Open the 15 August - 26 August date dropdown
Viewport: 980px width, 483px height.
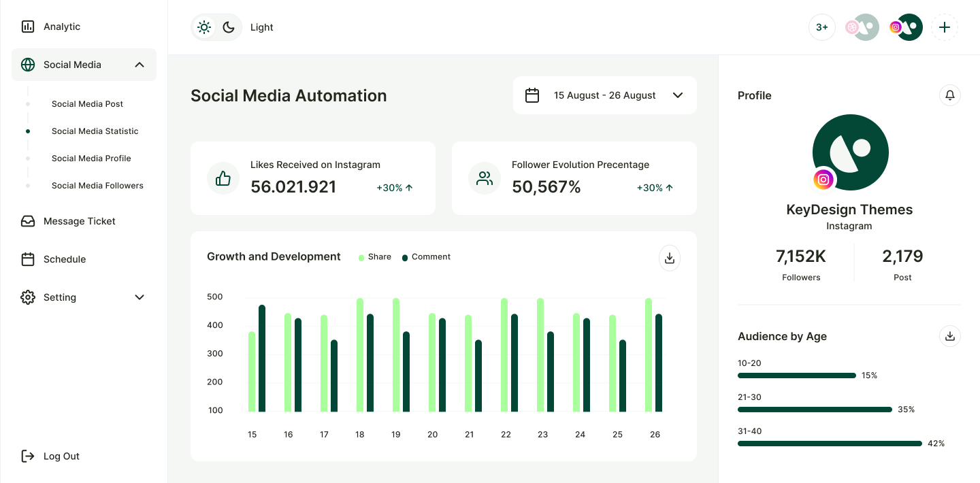point(604,95)
